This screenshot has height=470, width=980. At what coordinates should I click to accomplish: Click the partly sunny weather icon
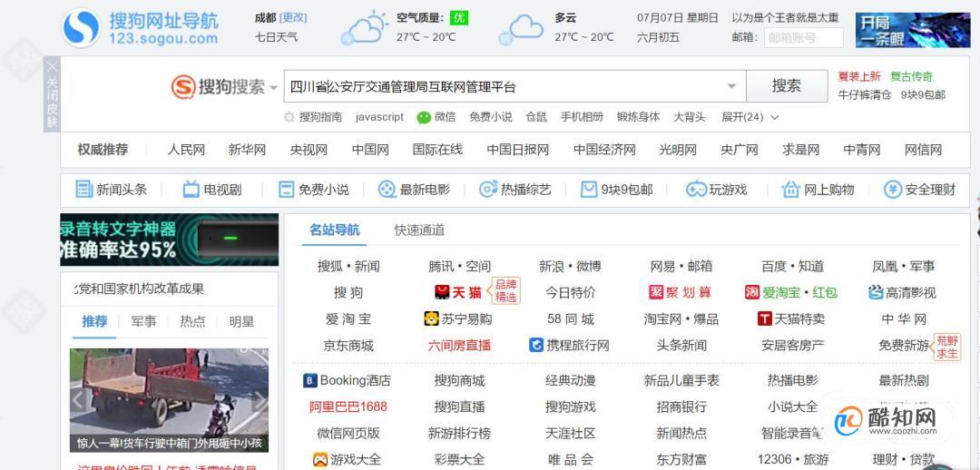point(365,28)
